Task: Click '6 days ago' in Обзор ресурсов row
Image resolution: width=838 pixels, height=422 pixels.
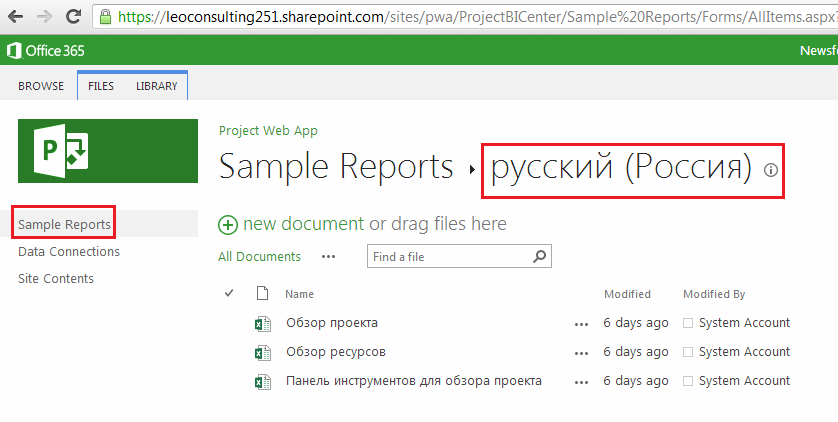Action: (636, 352)
